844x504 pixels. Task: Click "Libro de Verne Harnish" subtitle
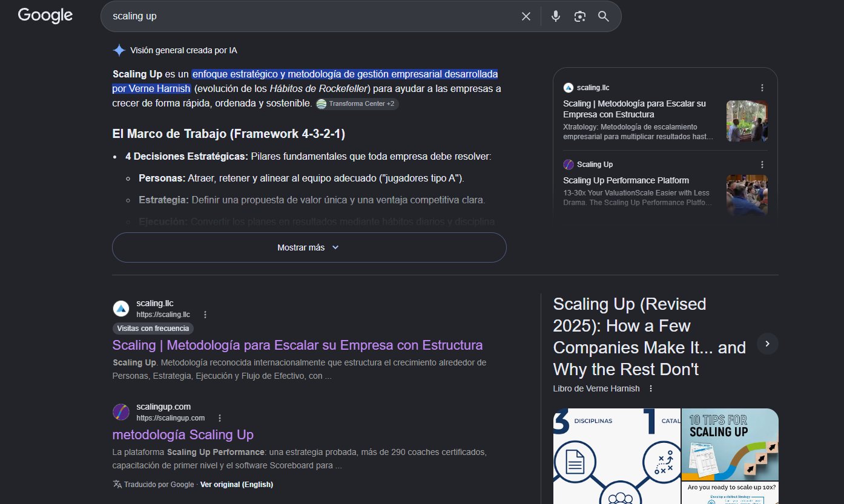pyautogui.click(x=596, y=388)
